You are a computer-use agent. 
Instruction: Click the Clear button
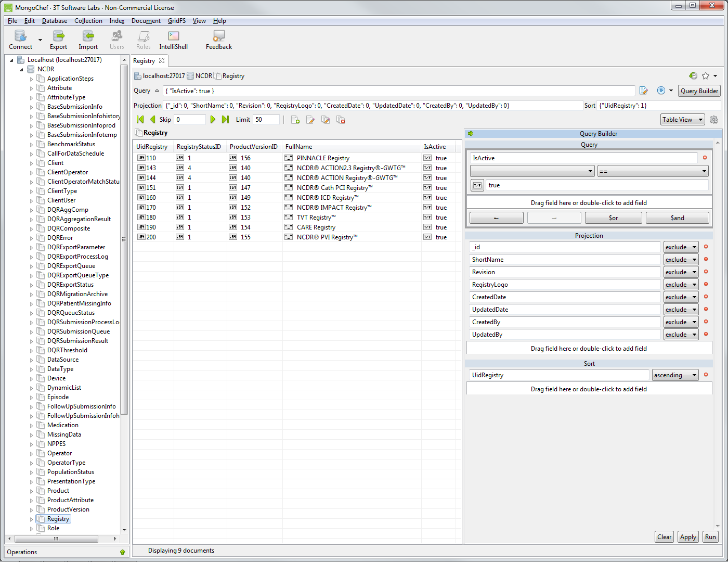(x=665, y=537)
